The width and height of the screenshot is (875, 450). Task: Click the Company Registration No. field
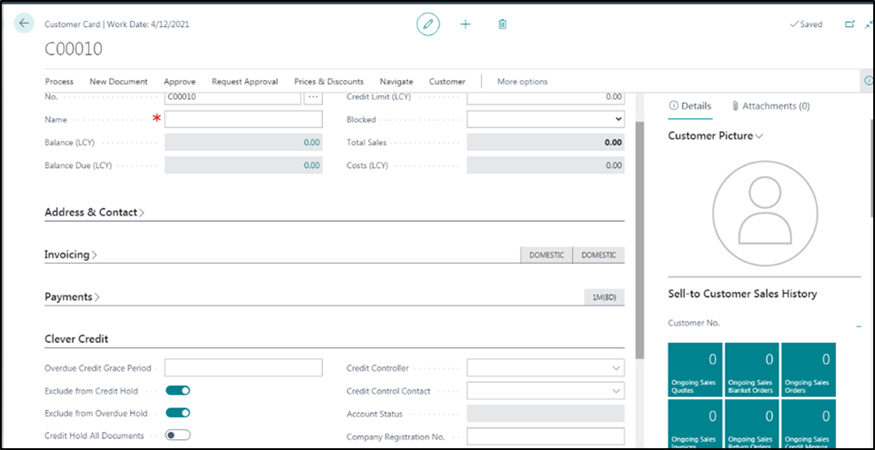pos(546,437)
